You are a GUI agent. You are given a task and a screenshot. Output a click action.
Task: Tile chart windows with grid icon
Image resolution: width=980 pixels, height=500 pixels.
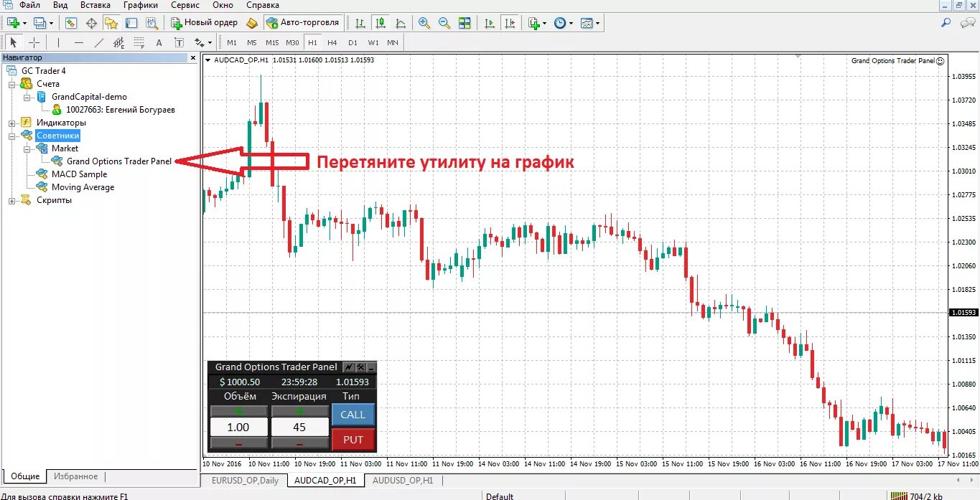[x=465, y=23]
